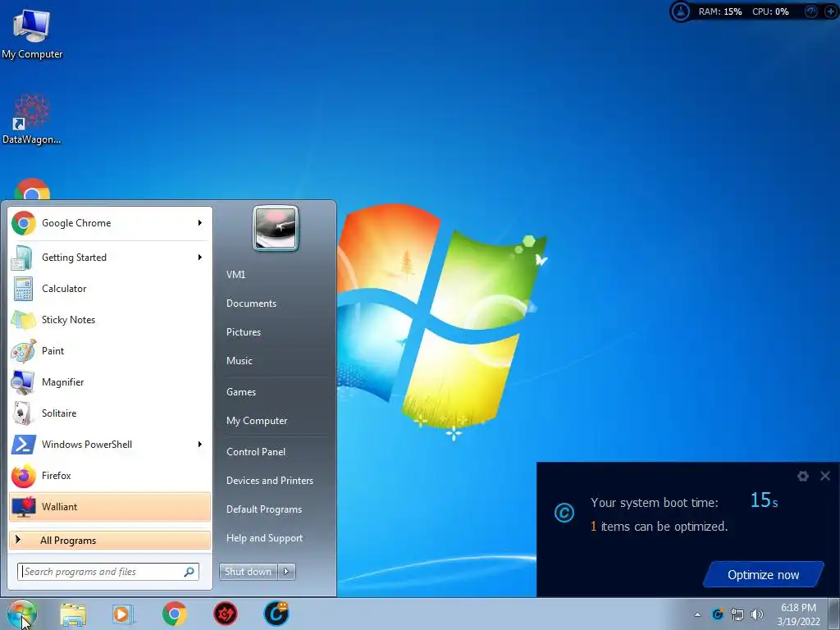
Task: Open the blue C taskbar application
Action: pos(276,614)
